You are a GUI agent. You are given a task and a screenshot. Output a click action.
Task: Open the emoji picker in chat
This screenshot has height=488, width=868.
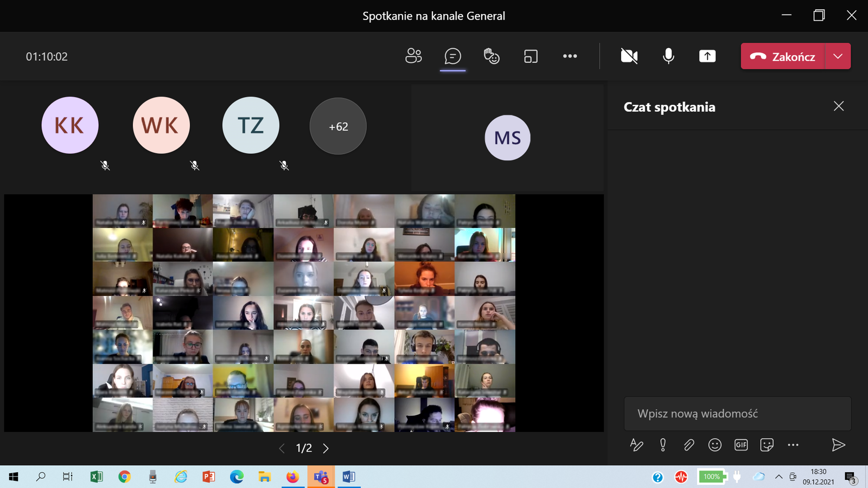[x=715, y=445]
